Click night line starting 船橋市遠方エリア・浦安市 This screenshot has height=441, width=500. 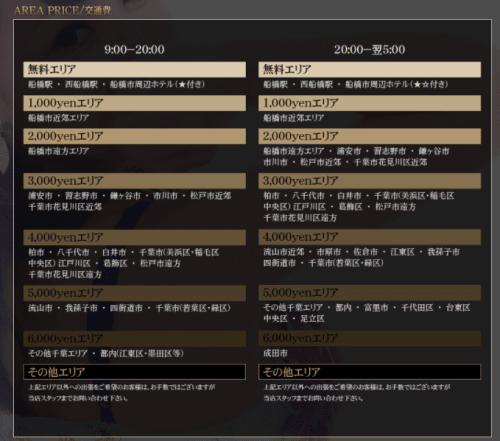tap(356, 151)
